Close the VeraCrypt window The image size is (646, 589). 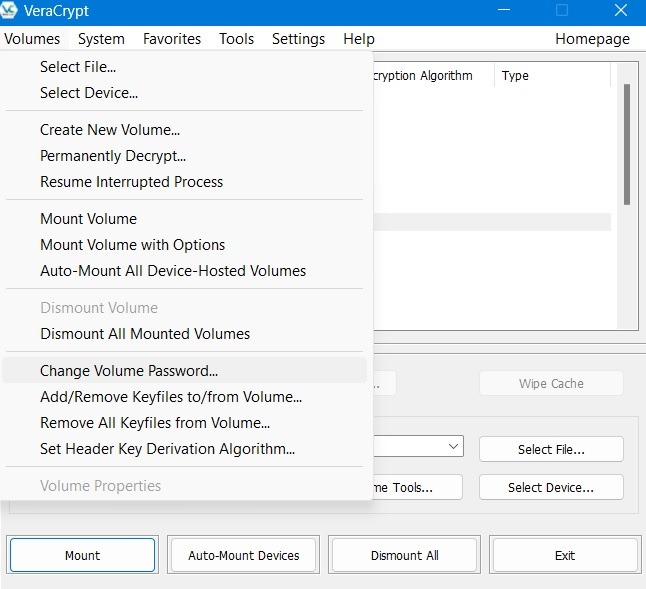621,10
